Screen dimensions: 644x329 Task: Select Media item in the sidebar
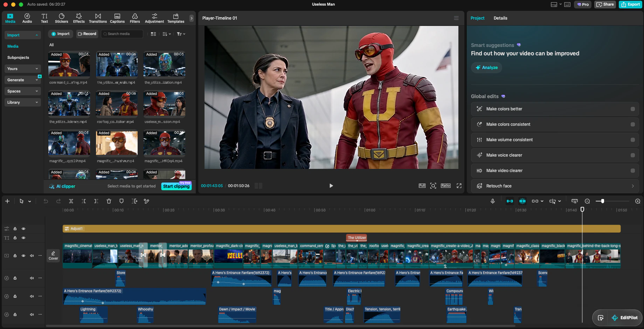[13, 46]
